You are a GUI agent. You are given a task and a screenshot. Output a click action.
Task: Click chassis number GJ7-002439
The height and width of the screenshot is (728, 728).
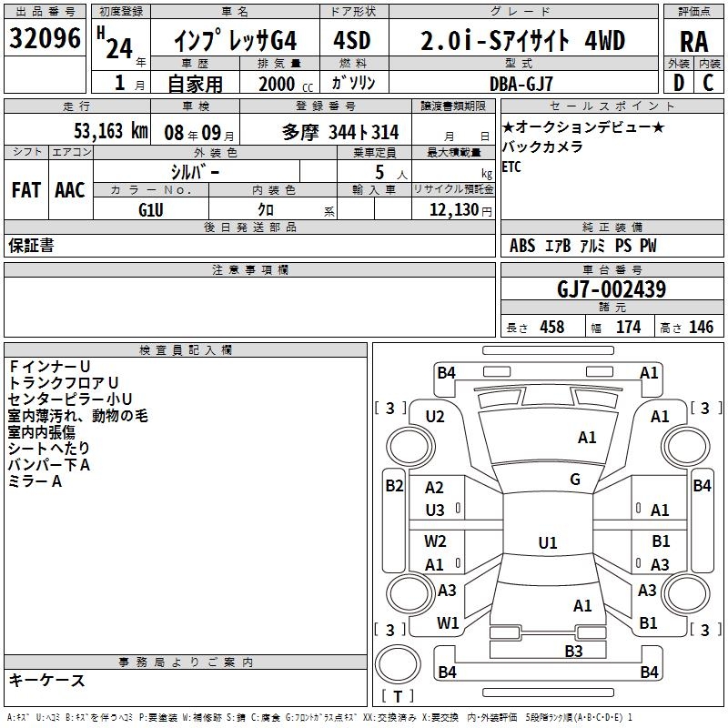(x=612, y=288)
